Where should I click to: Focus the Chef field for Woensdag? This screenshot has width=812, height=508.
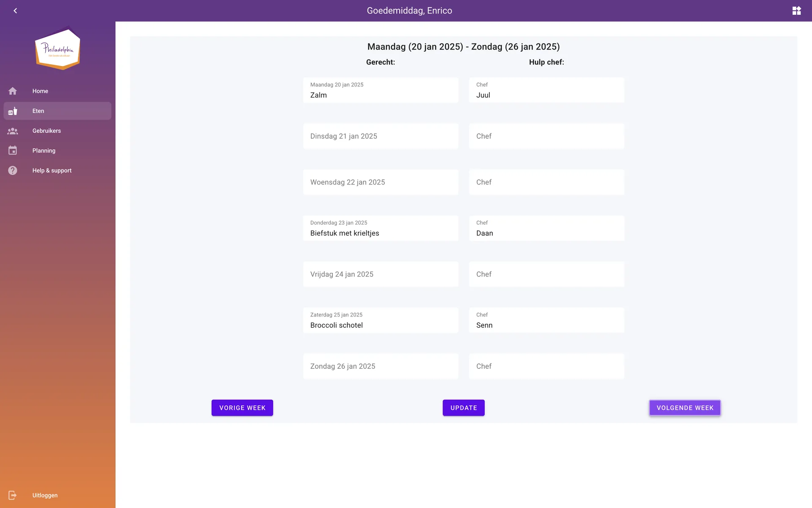[x=546, y=182]
